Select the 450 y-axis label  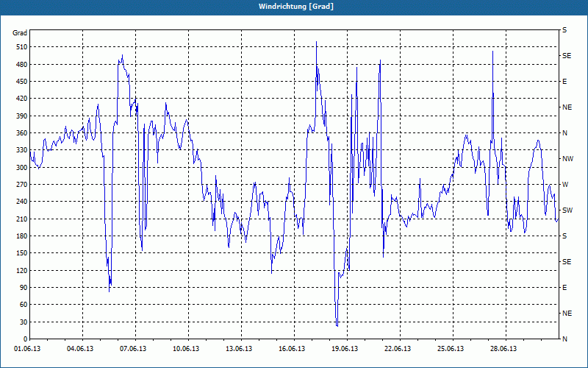tap(21, 82)
